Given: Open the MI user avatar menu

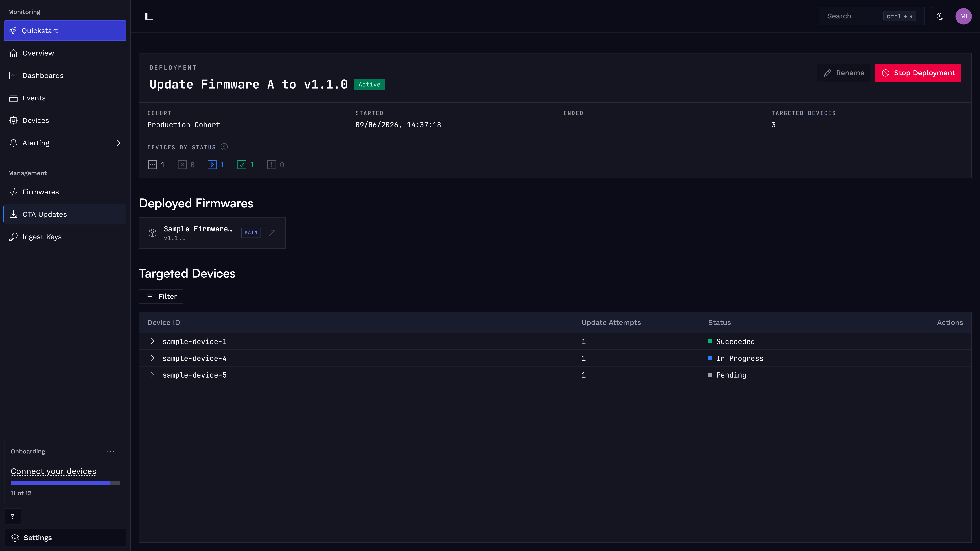Looking at the screenshot, I should [x=963, y=16].
